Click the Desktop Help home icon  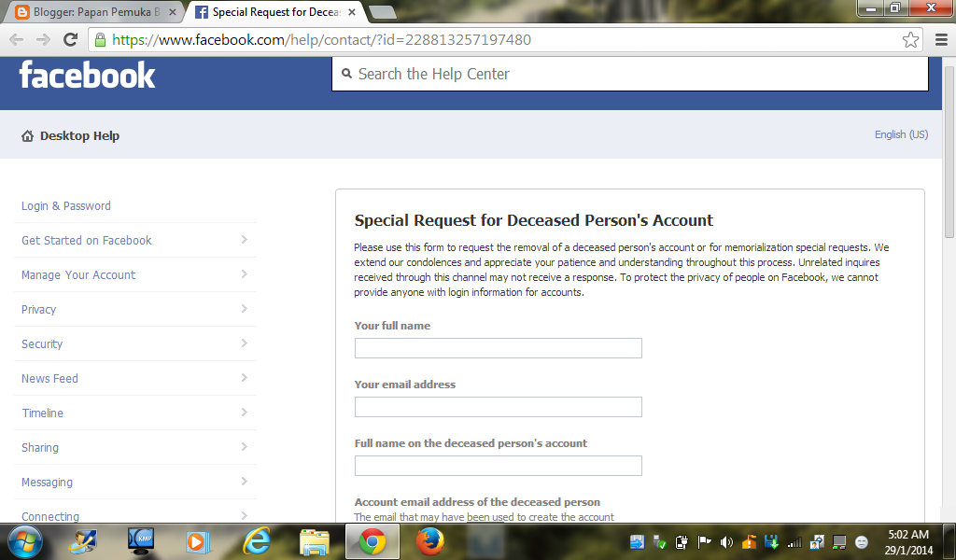coord(27,136)
